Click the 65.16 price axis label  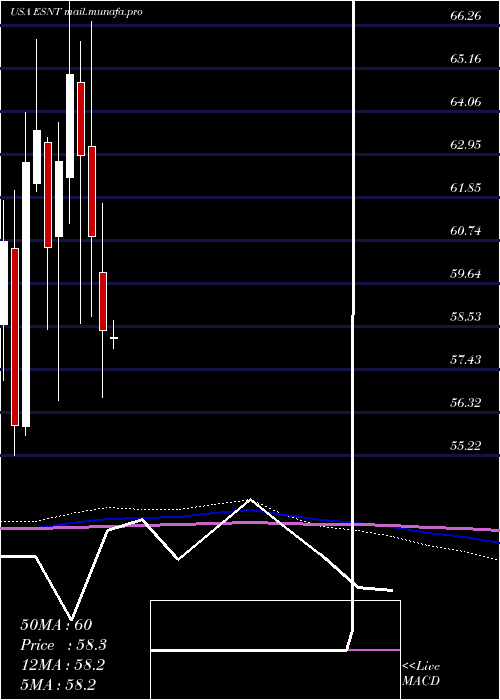click(466, 59)
